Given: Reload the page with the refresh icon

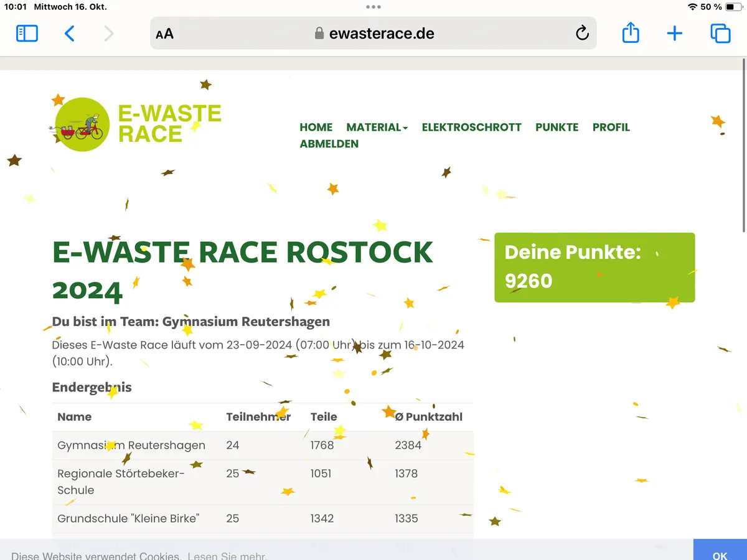Looking at the screenshot, I should click(x=582, y=33).
